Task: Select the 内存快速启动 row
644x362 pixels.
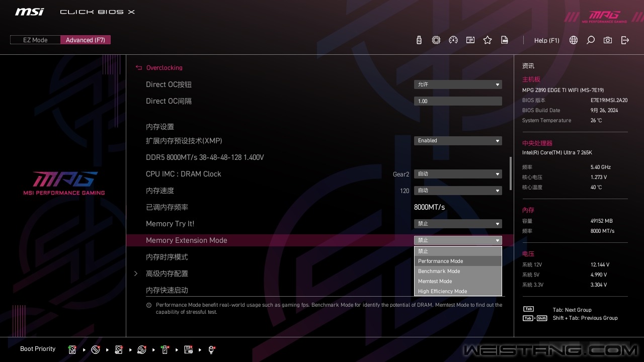Action: pyautogui.click(x=167, y=290)
